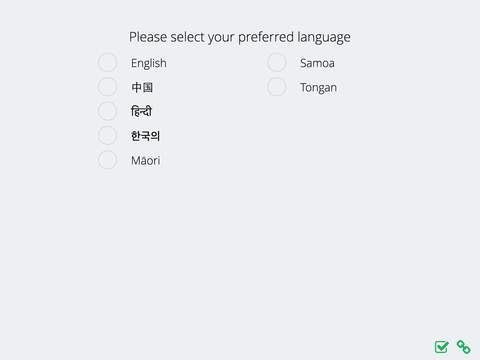Click the हिन्दी Hindi label text

[141, 111]
